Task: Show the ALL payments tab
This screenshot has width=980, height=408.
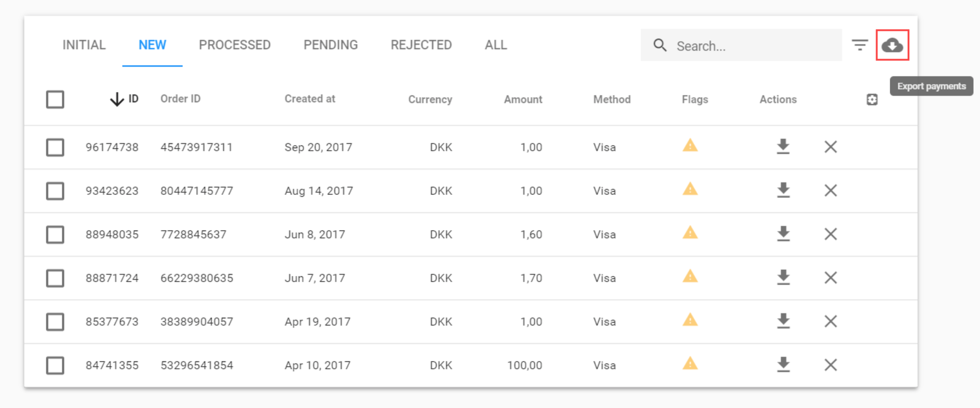Action: tap(496, 45)
